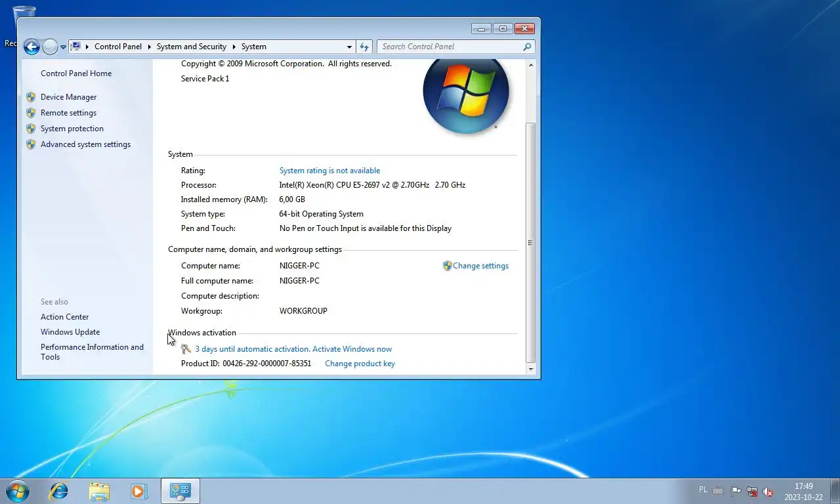Click the scrollbar down arrow
Image resolution: width=840 pixels, height=504 pixels.
click(x=531, y=369)
